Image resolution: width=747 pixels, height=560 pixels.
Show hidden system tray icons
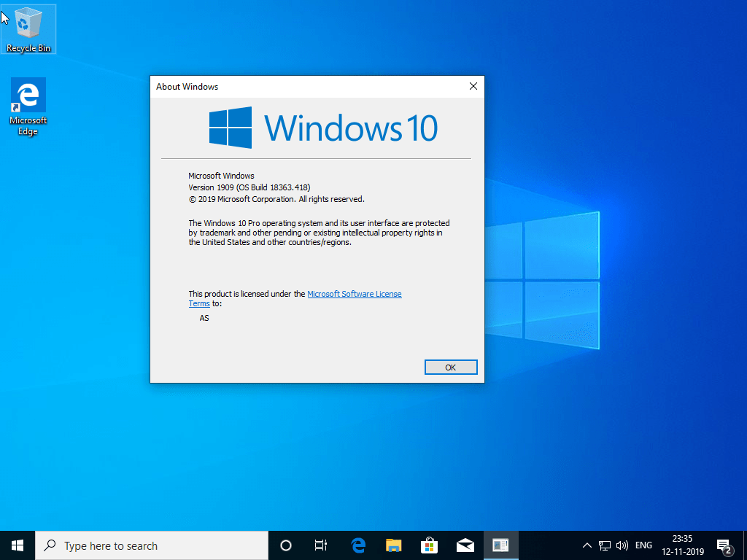(587, 545)
